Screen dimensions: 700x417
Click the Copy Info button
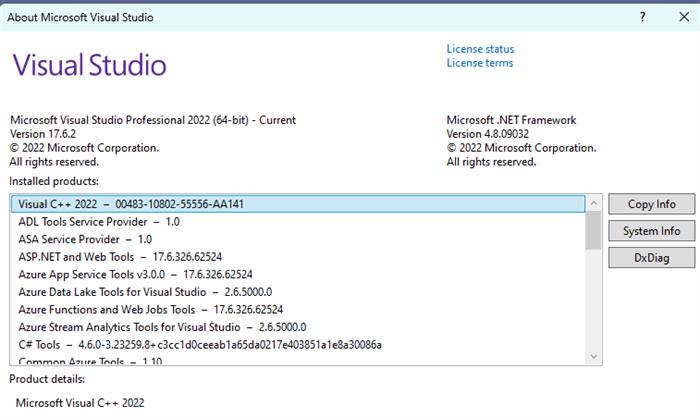point(651,204)
